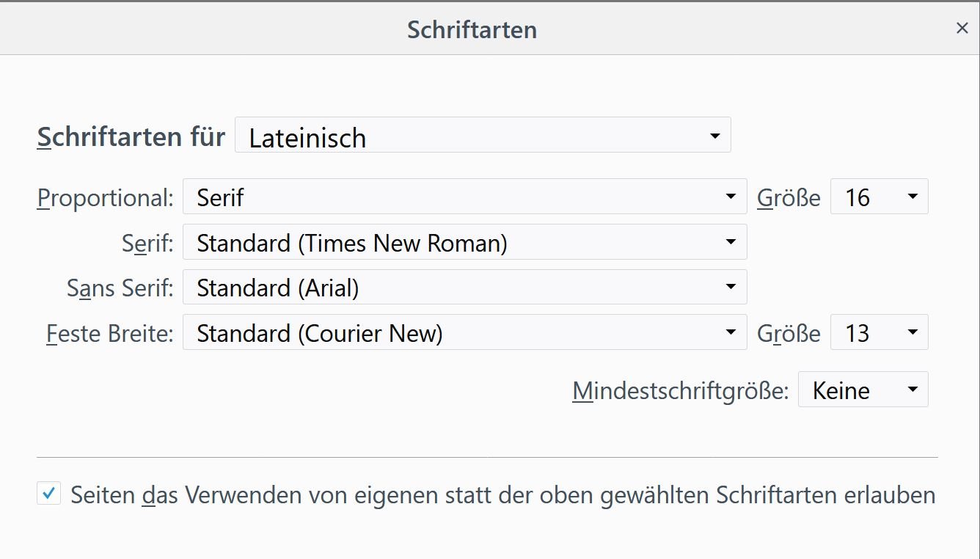Viewport: 980px width, 559px height.
Task: Click the "Mindestschriftgröße:" label
Action: click(680, 390)
